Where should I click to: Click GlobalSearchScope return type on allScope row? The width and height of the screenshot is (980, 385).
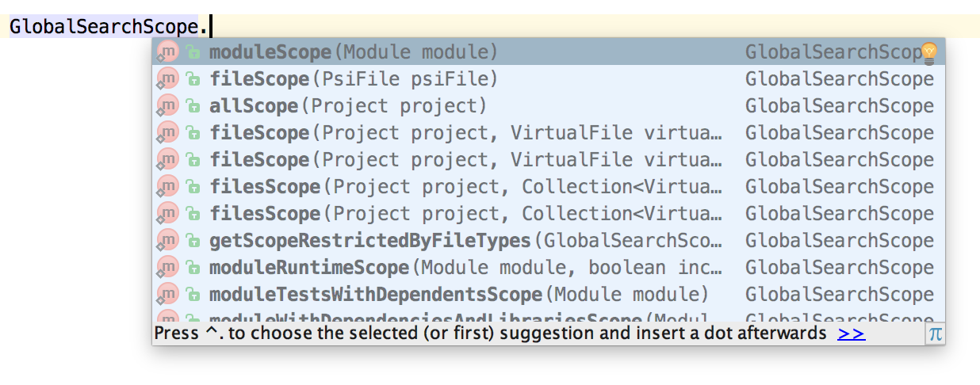coord(840,106)
